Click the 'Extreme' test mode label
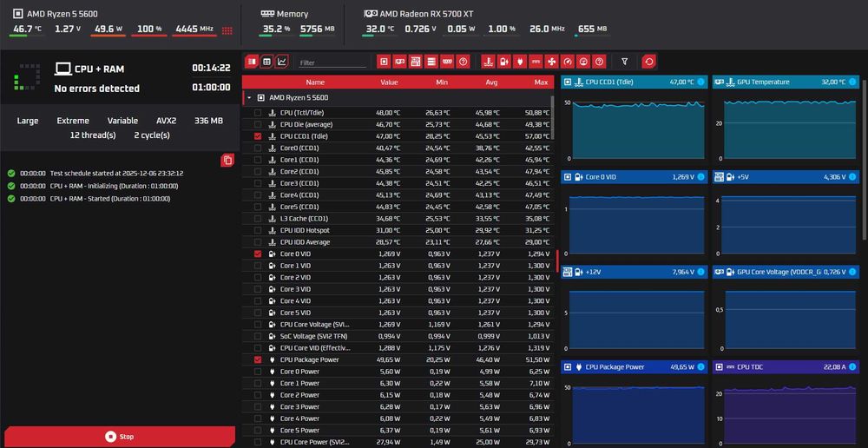Viewport: 868px width, 448px height. [73, 121]
